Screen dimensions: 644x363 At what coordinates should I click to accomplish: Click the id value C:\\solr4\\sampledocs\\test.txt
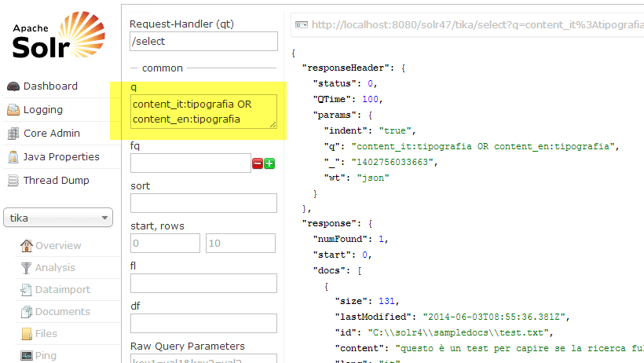(x=459, y=332)
